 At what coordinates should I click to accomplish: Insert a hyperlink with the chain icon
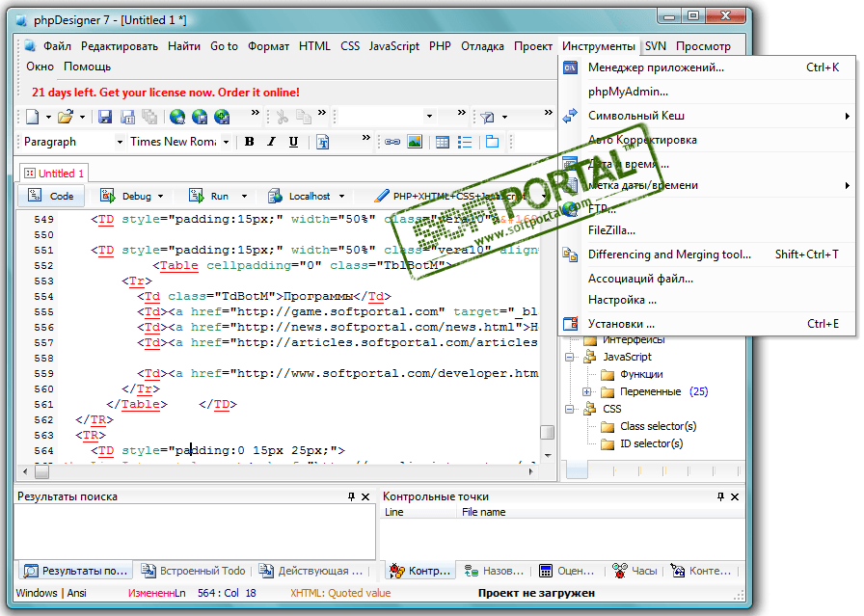(392, 142)
